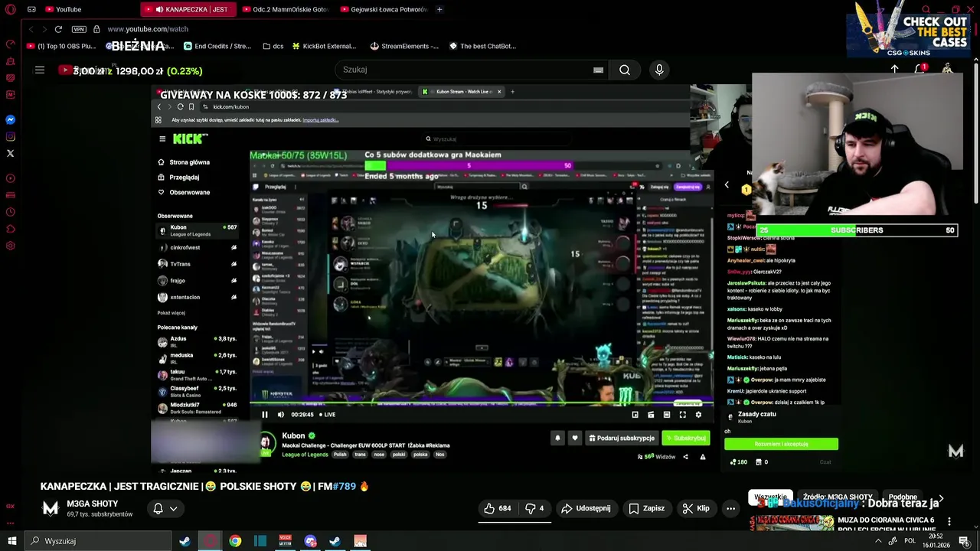Mute the Kick player volume icon

[x=281, y=415]
